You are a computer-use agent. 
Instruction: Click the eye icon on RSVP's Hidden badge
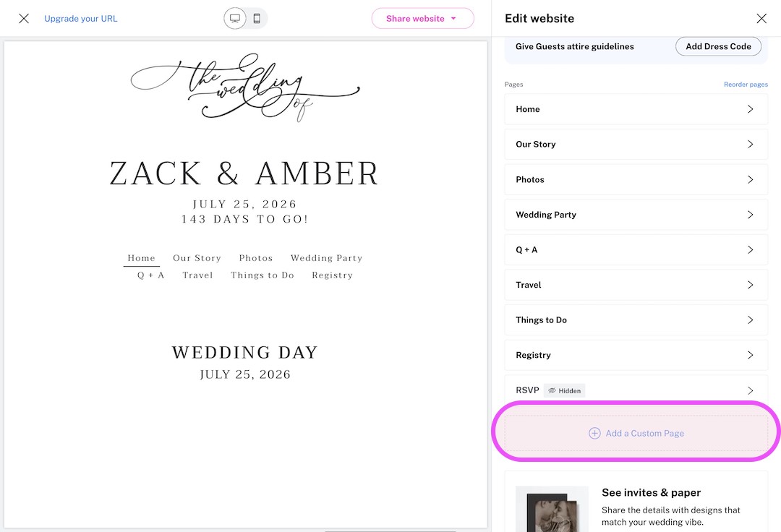coord(552,390)
